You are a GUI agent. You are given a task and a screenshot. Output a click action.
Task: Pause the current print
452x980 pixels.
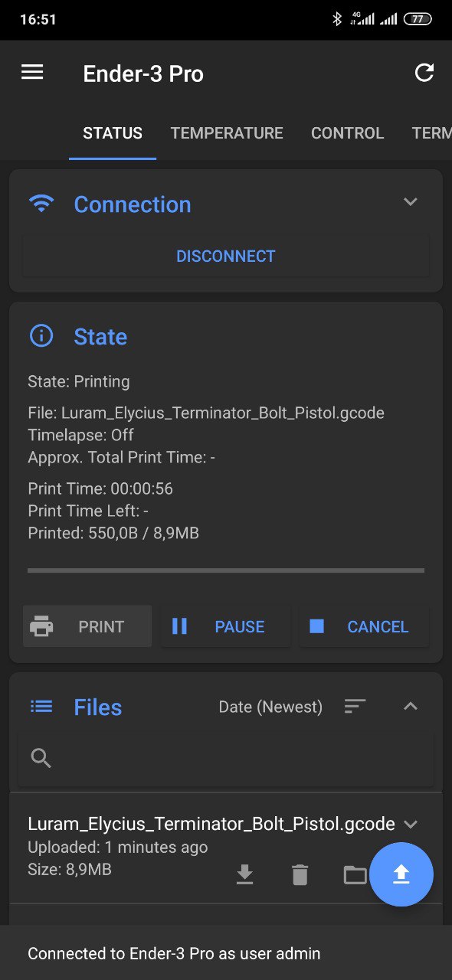(x=226, y=626)
